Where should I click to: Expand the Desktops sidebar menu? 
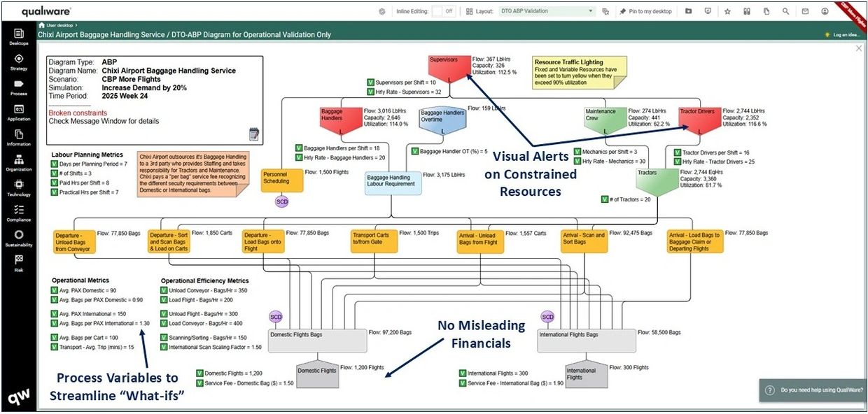19,36
